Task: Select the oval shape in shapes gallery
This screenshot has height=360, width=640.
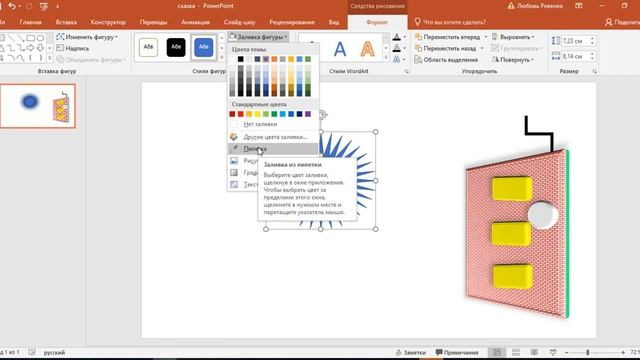Action: click(40, 38)
